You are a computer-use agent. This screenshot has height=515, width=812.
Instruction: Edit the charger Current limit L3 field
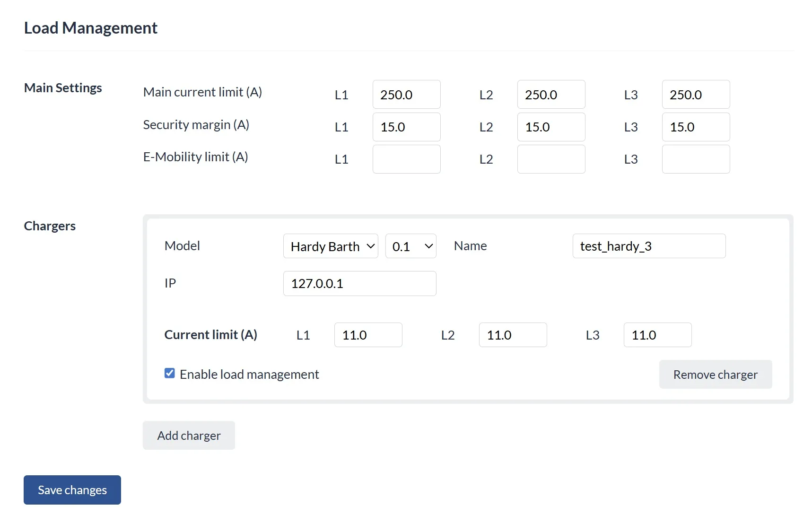coord(658,335)
